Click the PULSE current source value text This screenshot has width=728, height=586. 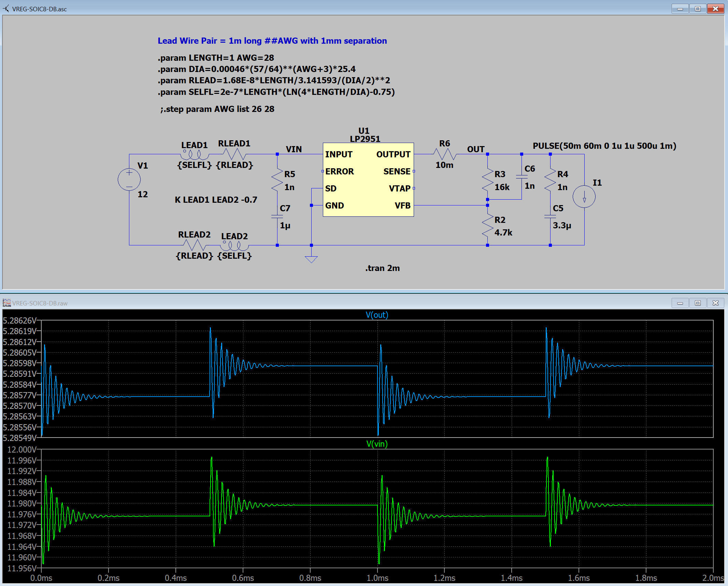pyautogui.click(x=604, y=146)
